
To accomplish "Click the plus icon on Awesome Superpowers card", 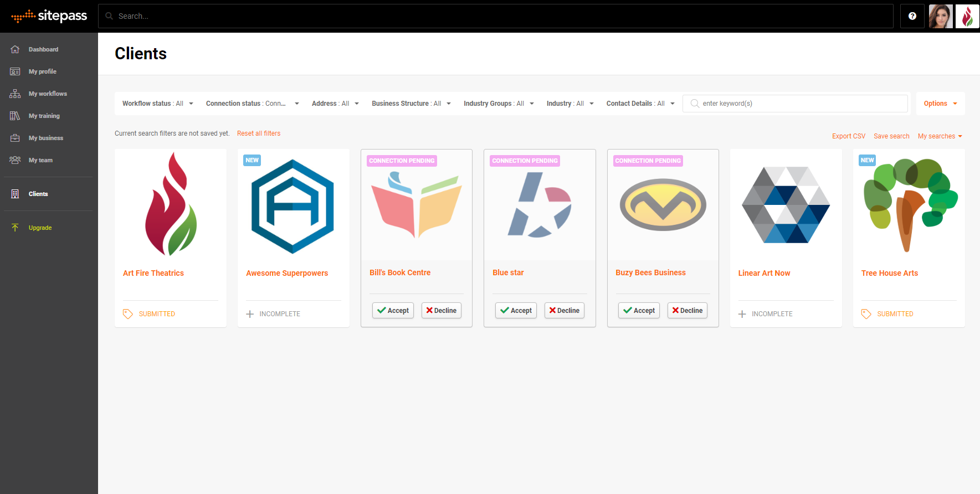I will (250, 314).
